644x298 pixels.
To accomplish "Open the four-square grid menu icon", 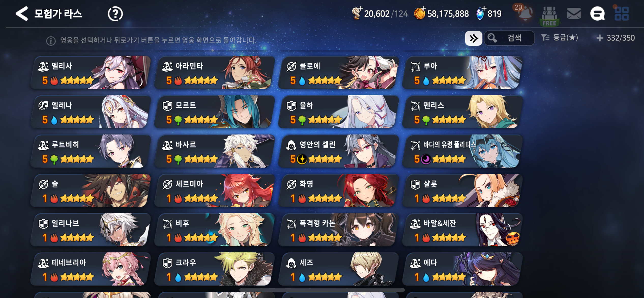I will [x=621, y=13].
